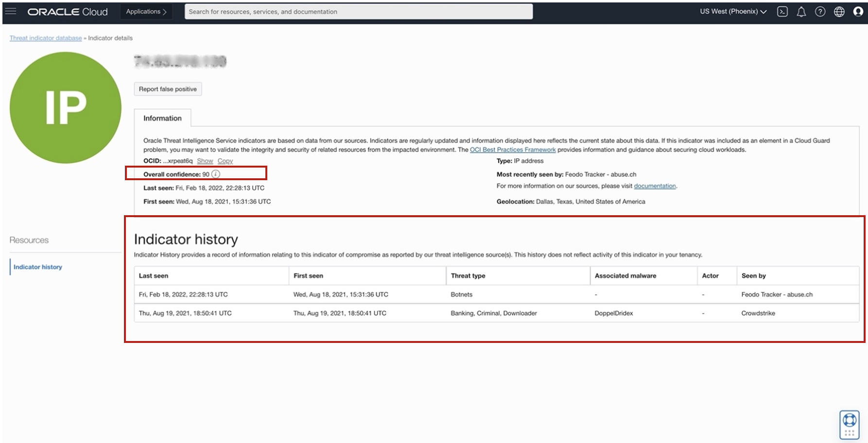Open the floating support lifebuoy widget
Viewport: 868px width, 443px height.
[x=849, y=424]
